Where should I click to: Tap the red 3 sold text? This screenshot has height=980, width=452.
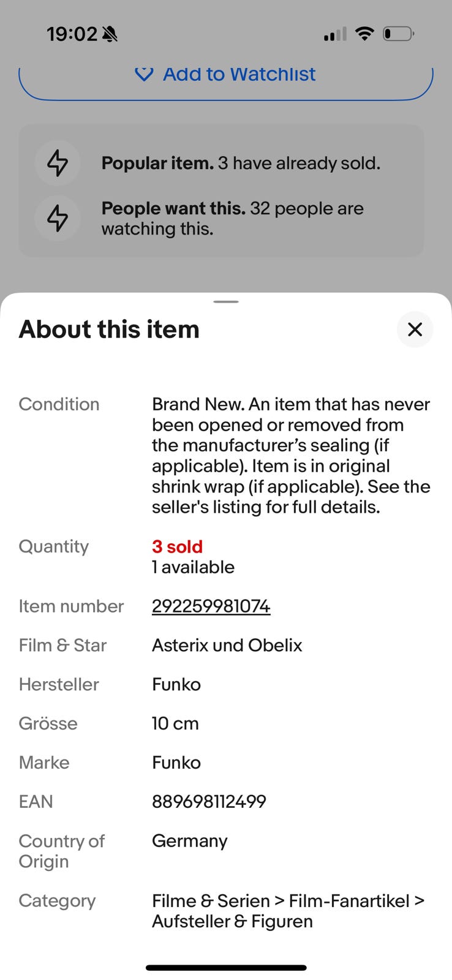[x=177, y=546]
